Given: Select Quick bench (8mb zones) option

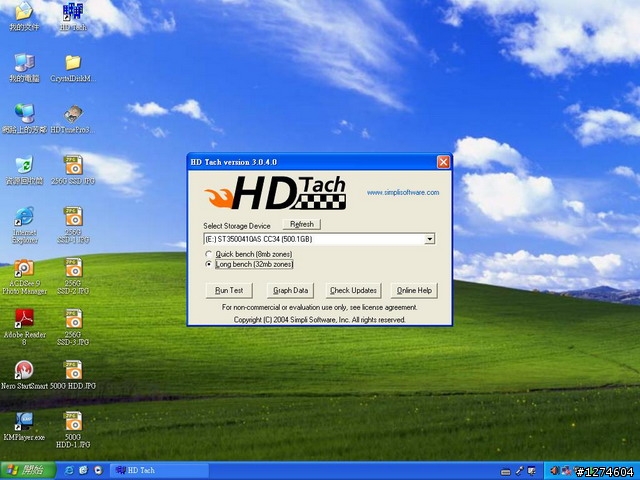Looking at the screenshot, I should [x=249, y=254].
